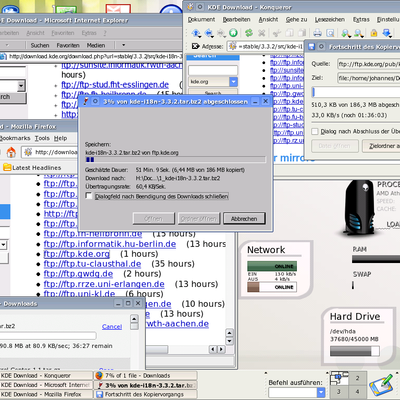This screenshot has width=400, height=400.
Task: Click '7% of 1 file - Downloads' taskbar entry
Action: tap(145, 376)
